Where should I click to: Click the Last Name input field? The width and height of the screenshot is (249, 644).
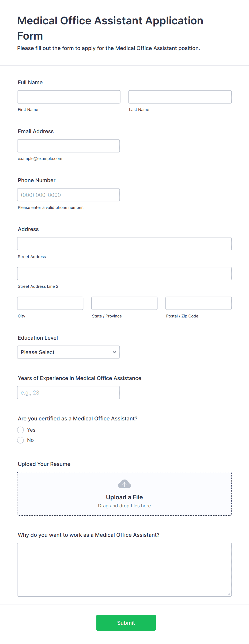180,97
